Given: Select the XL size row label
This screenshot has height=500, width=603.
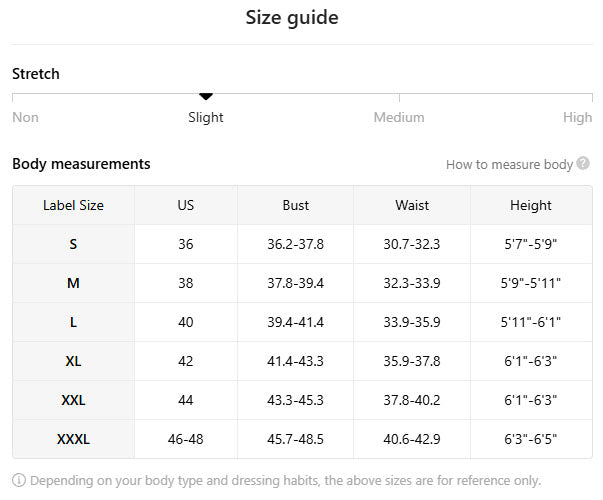Looking at the screenshot, I should [x=73, y=361].
